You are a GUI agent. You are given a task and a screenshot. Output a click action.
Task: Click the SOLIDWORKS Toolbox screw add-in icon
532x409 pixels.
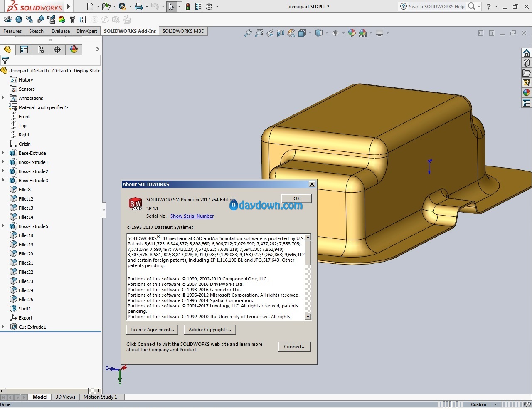coord(73,20)
